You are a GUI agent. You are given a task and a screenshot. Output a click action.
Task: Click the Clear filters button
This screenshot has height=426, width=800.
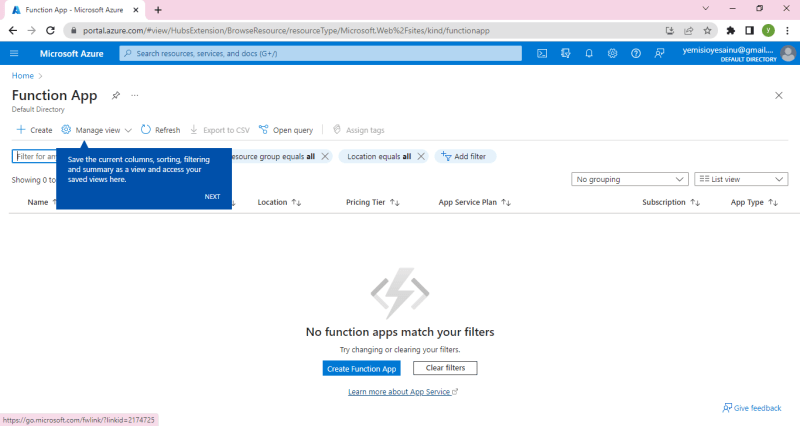[445, 368]
